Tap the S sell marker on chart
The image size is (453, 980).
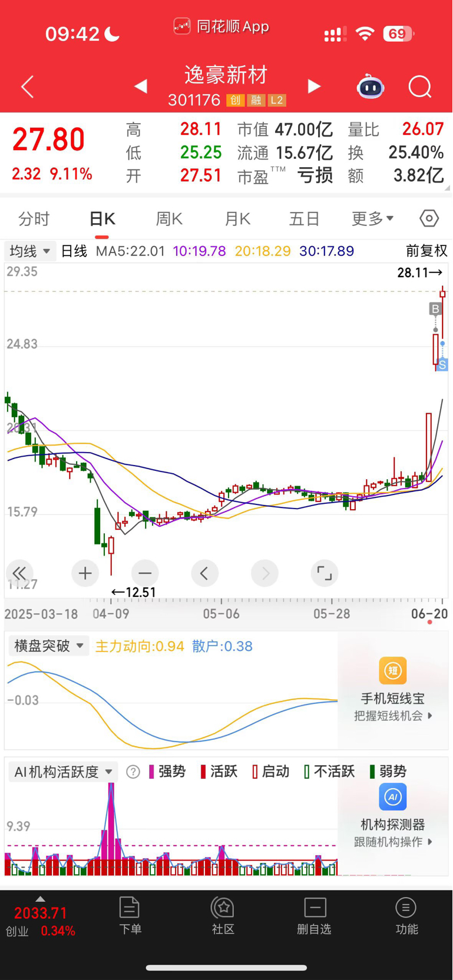(442, 365)
